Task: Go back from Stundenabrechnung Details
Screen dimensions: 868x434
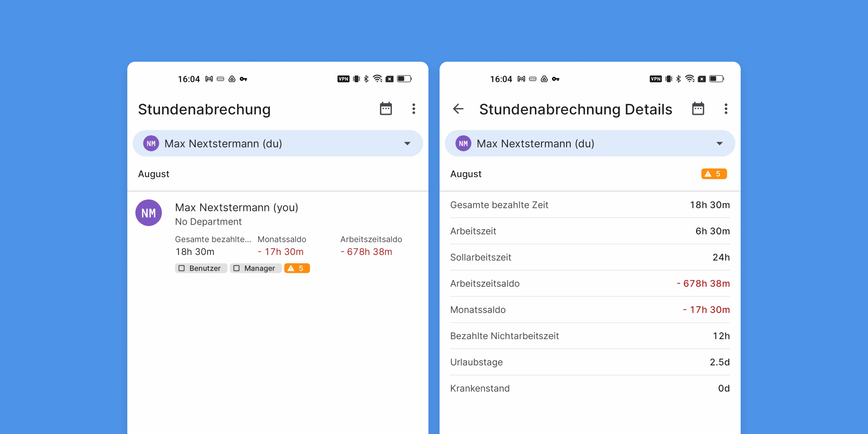Action: coord(458,109)
